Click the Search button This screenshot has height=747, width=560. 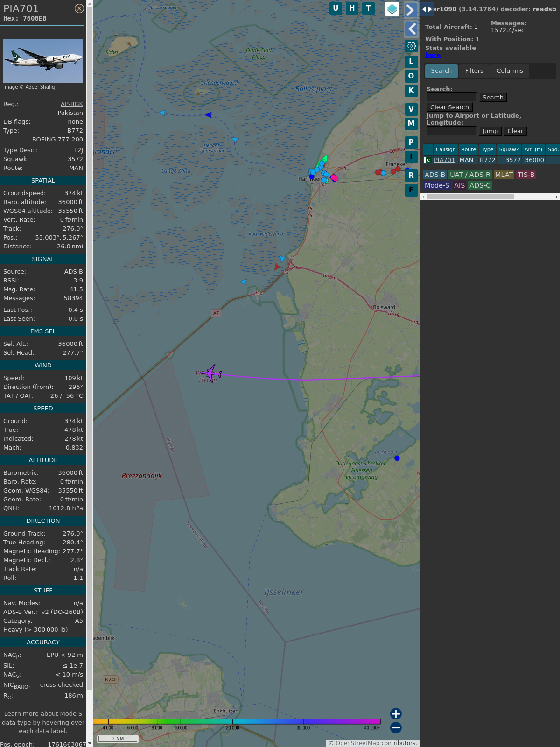click(x=493, y=97)
